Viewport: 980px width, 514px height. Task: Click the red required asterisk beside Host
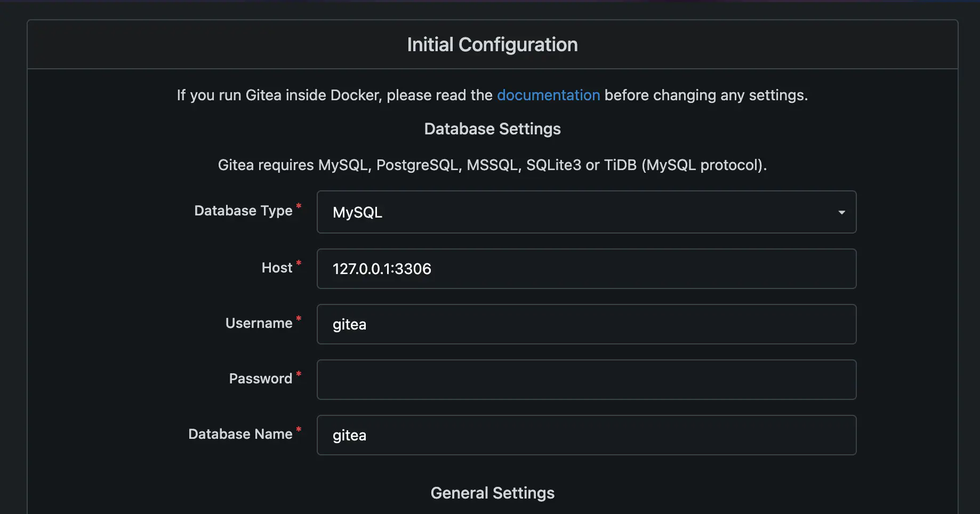tap(299, 263)
